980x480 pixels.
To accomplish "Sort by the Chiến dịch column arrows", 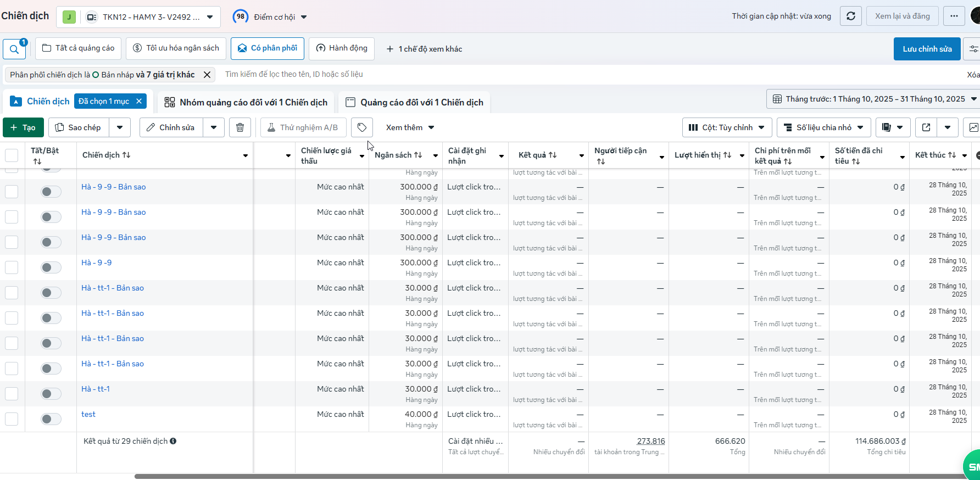I will coord(126,155).
